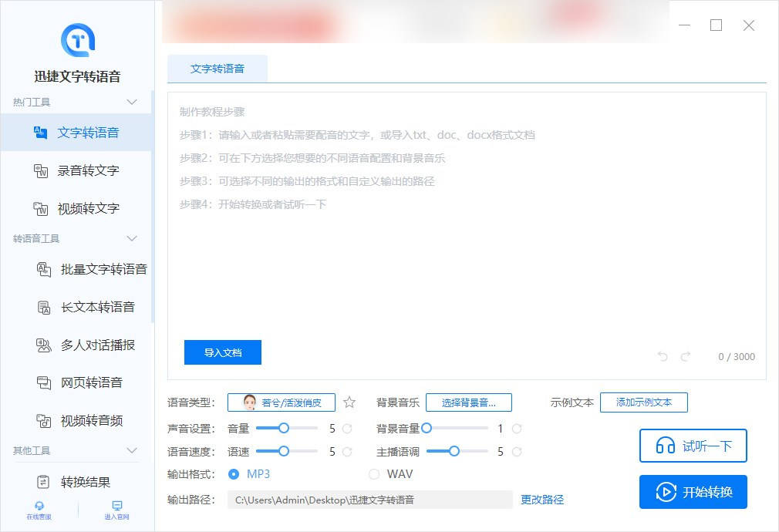
Task: Minimize the application window
Action: click(685, 25)
